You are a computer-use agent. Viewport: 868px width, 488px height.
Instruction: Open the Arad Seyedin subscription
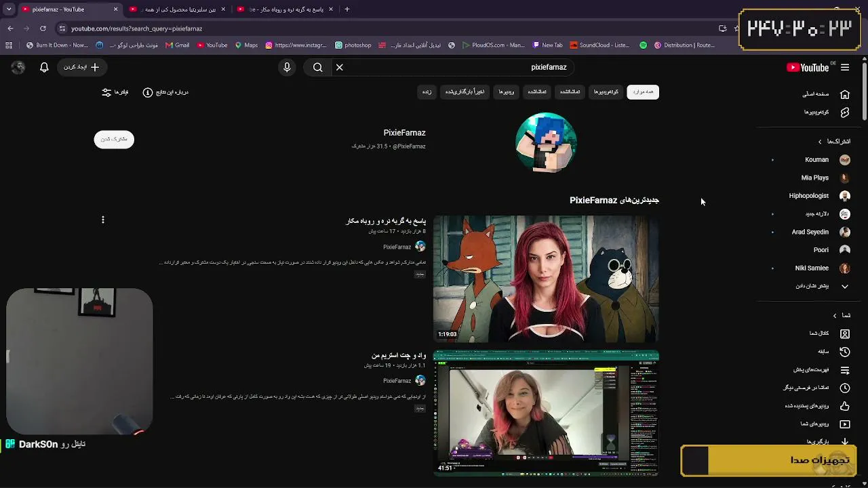pos(816,232)
